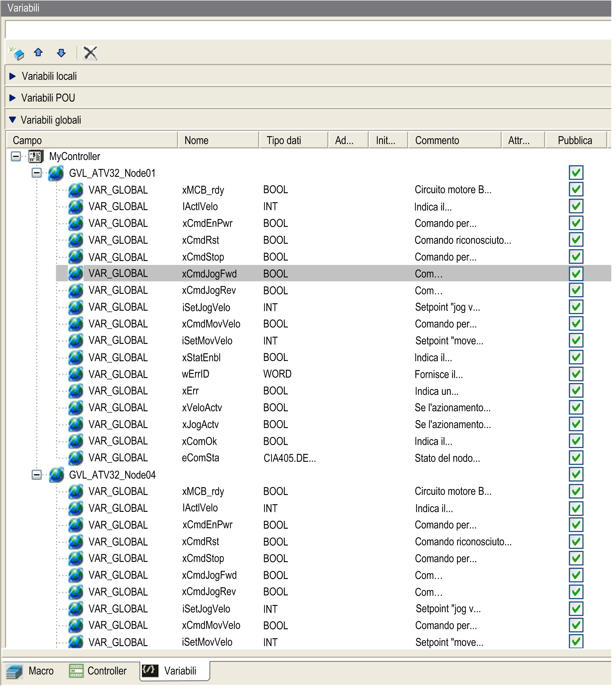The width and height of the screenshot is (616, 686).
Task: Move the variable up with blue up arrow
Action: point(38,53)
